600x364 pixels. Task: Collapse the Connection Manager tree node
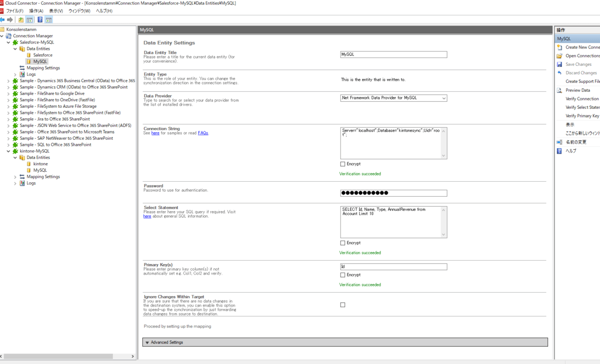pos(2,36)
